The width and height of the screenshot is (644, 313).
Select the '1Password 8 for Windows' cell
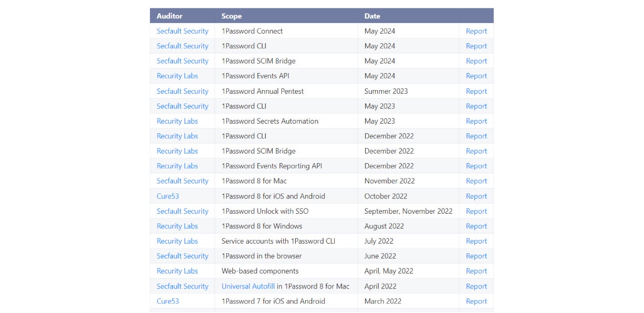point(286,226)
